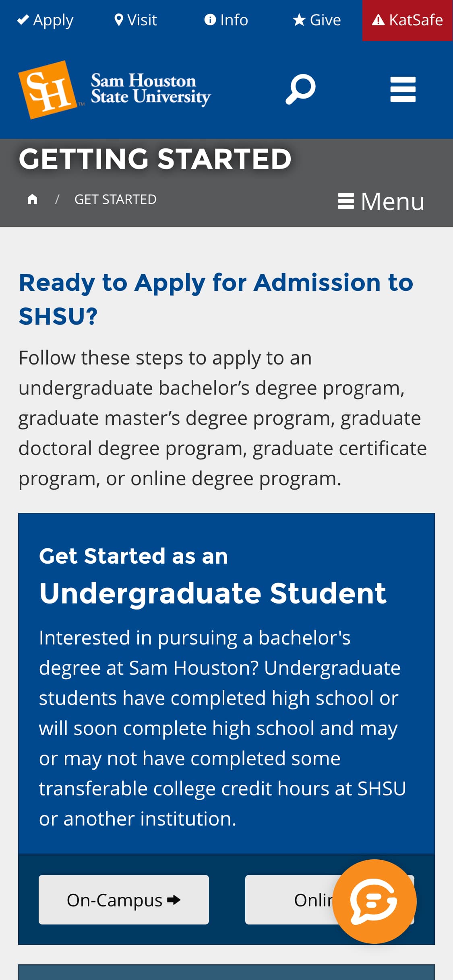Click the Apply checkmark icon

23,20
